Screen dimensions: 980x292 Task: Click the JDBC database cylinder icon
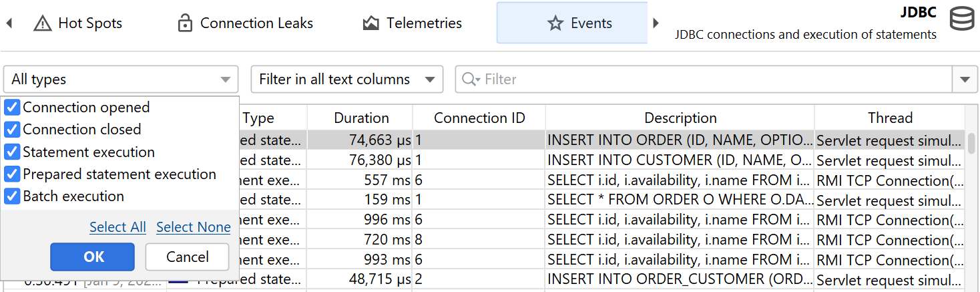tap(961, 19)
